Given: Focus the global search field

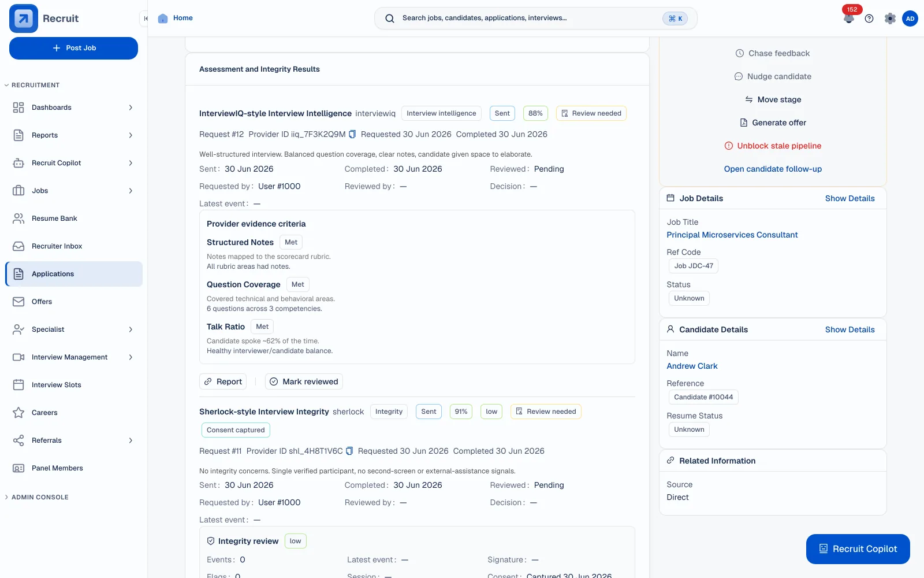Looking at the screenshot, I should coord(536,18).
